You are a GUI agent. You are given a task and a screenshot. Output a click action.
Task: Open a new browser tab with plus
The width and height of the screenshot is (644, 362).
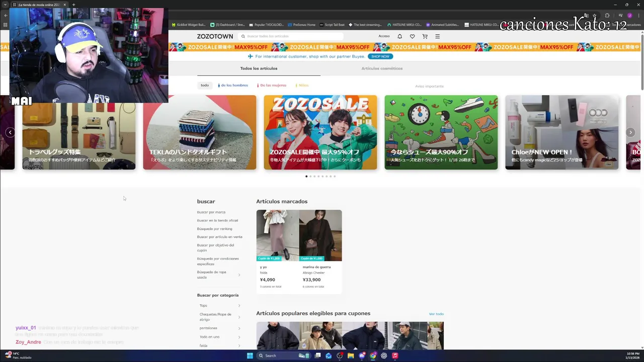pos(73,5)
